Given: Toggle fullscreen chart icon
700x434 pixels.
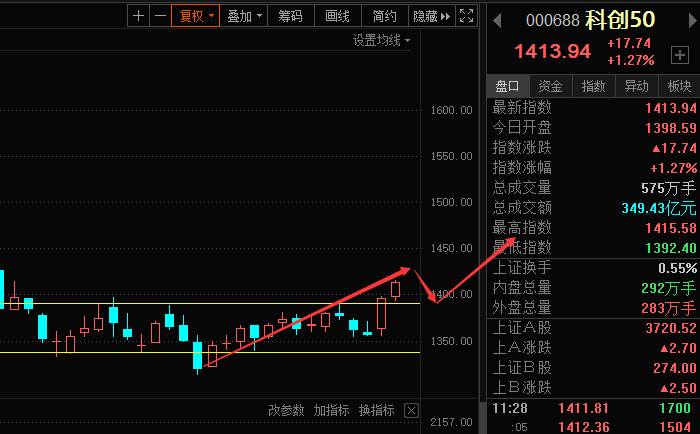Looking at the screenshot, I should click(x=467, y=16).
